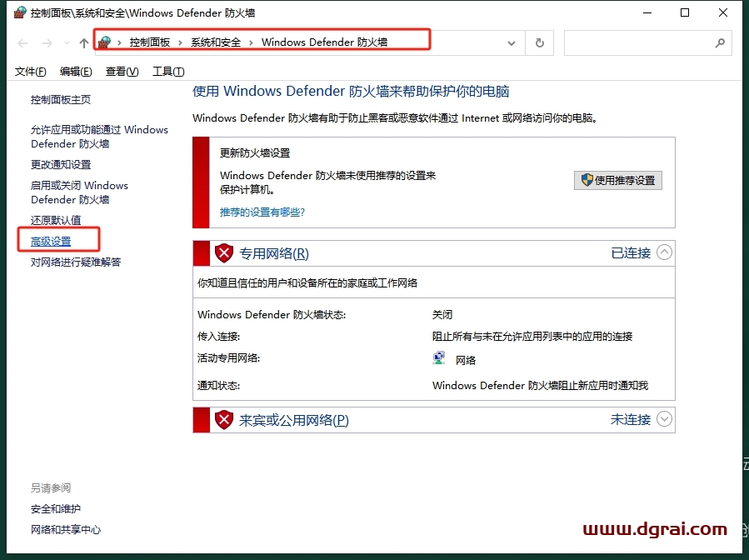Click 更新防火墙设置 heading

(x=255, y=153)
